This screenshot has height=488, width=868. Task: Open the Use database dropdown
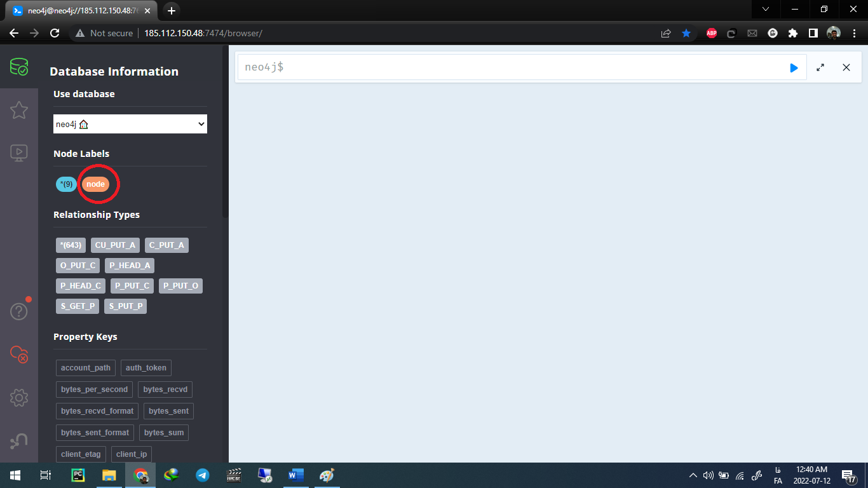tap(130, 124)
